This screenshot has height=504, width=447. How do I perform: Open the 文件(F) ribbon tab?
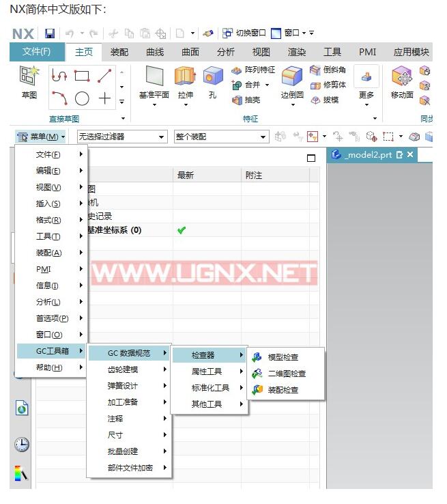[37, 52]
